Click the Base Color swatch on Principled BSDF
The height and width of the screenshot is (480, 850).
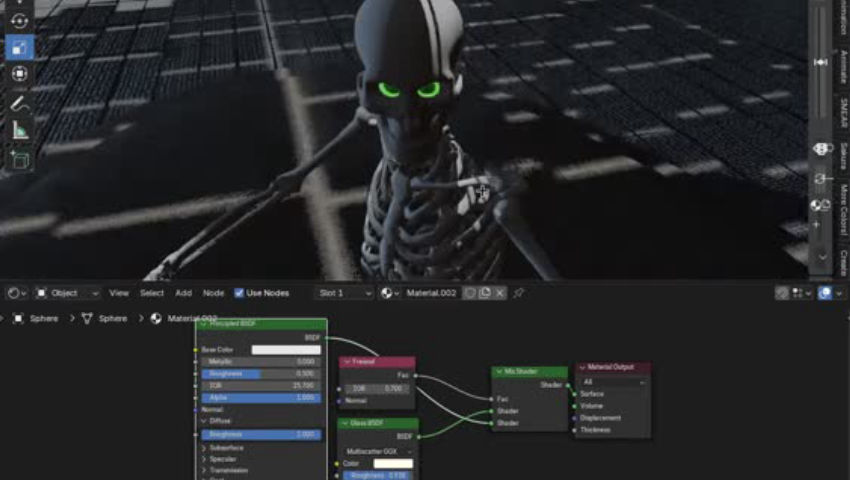pyautogui.click(x=285, y=350)
